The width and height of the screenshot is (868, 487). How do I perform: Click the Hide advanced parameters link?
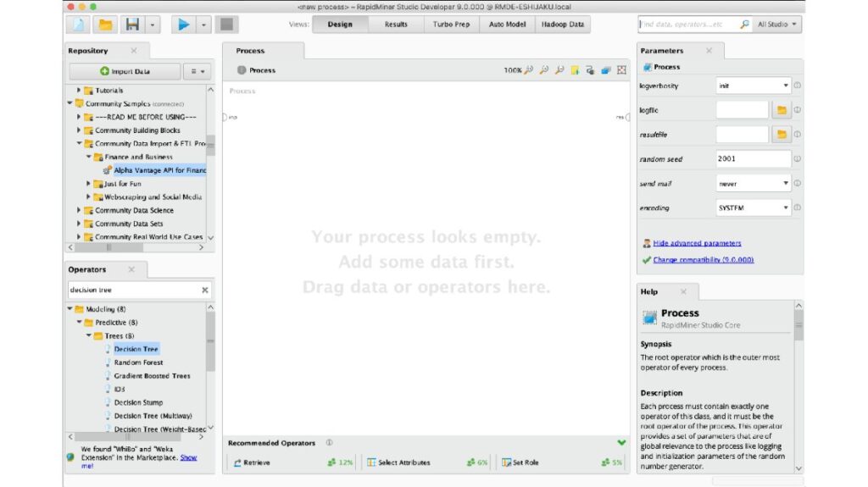point(697,243)
